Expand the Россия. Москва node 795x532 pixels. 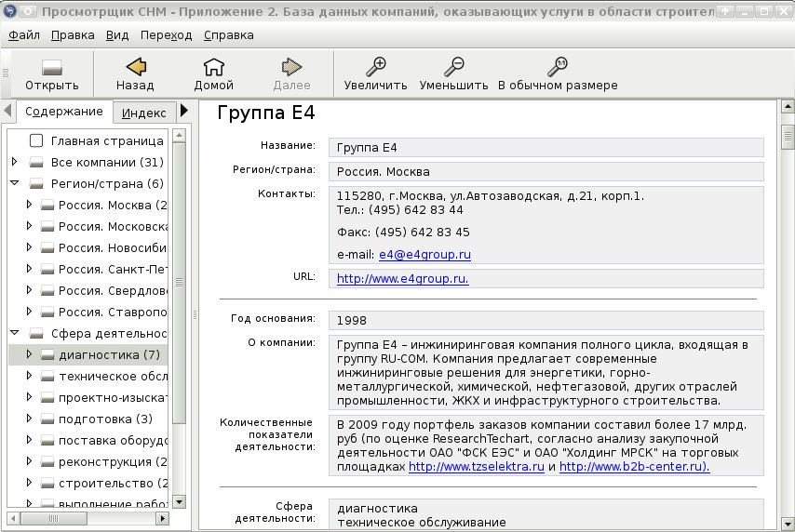coord(29,205)
